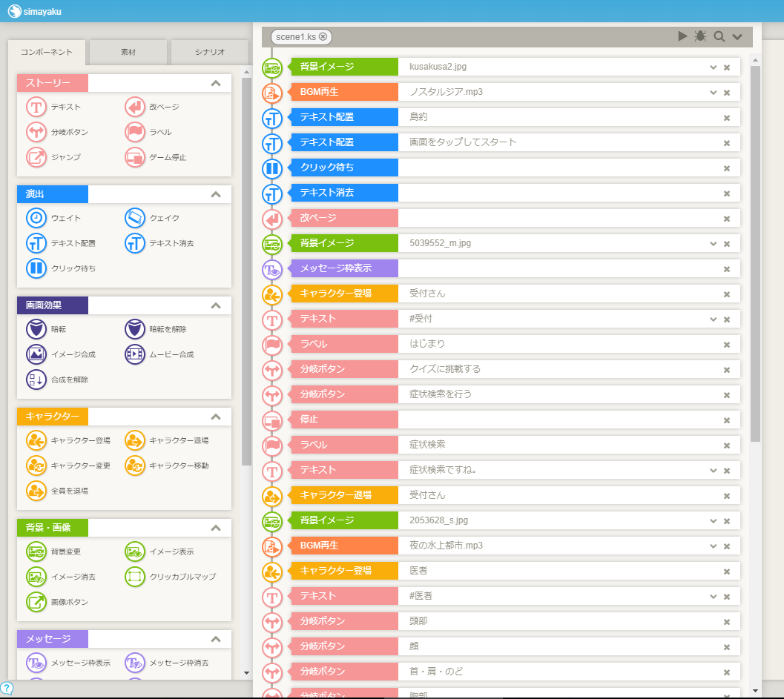Expand the scenario editor header chevron
The image size is (784, 699).
pyautogui.click(x=737, y=36)
